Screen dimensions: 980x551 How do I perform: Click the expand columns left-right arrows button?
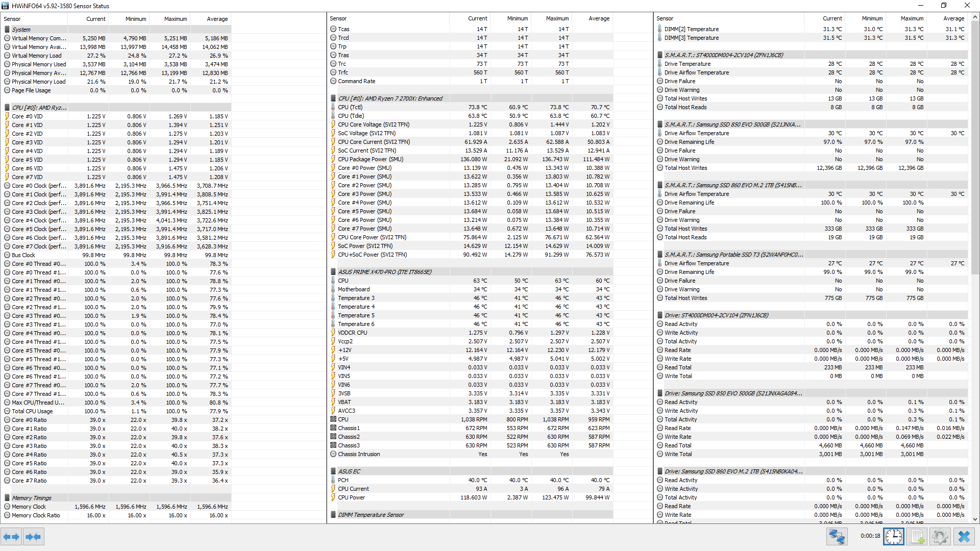pyautogui.click(x=11, y=537)
